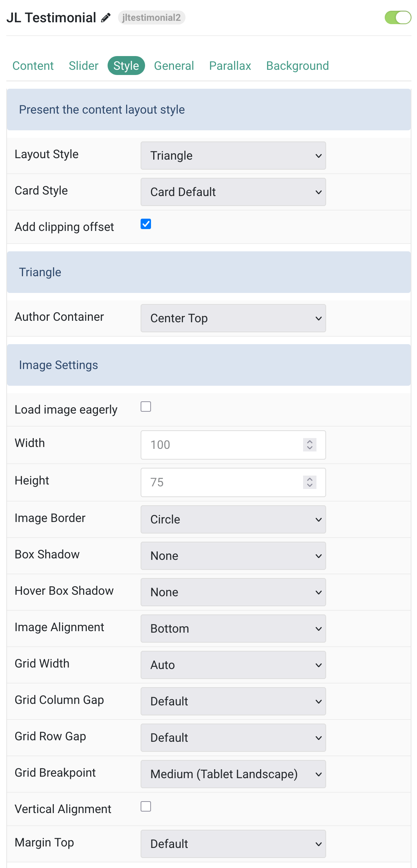Expand the Card Style dropdown

pos(233,192)
